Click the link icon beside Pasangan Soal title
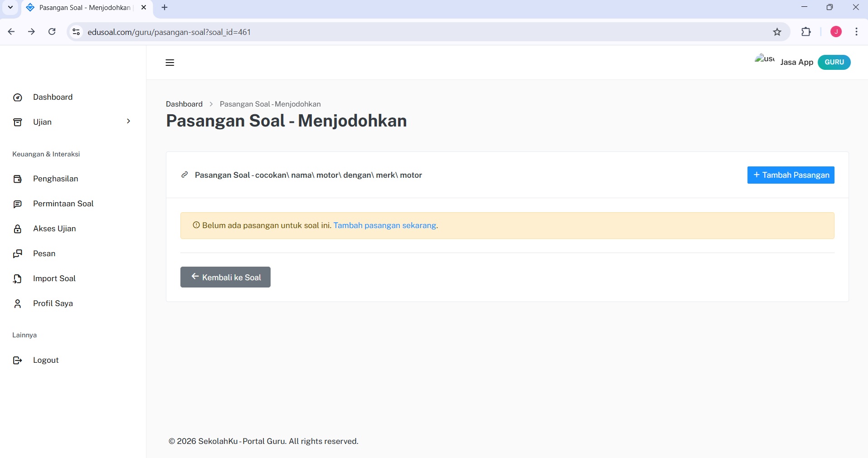 pos(184,175)
